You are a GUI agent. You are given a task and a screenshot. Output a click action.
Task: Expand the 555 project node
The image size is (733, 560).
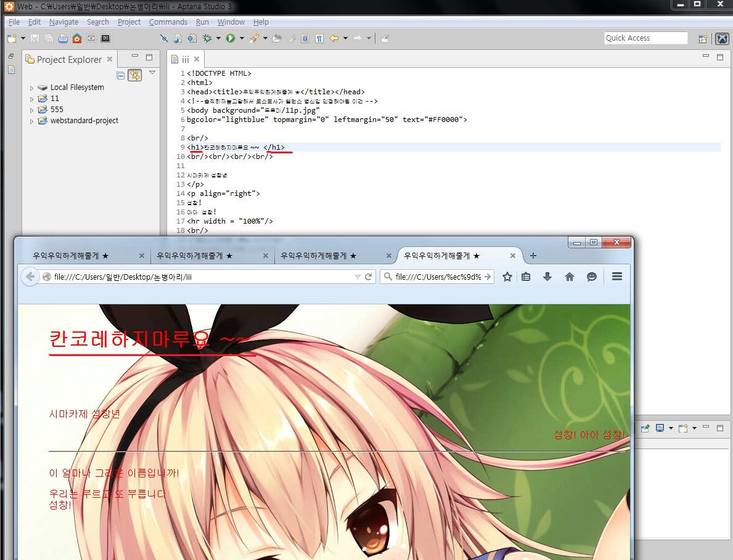[x=32, y=110]
